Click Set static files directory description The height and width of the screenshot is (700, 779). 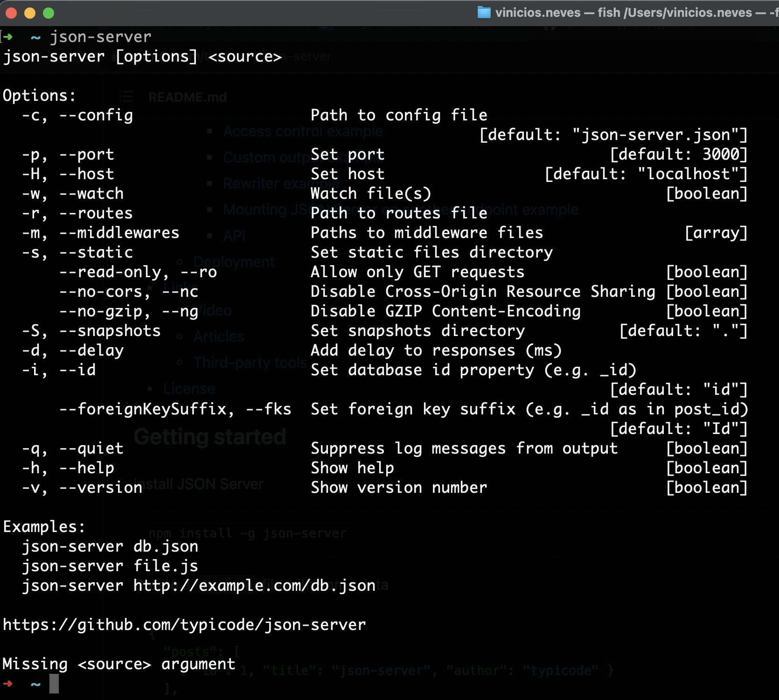pos(432,252)
